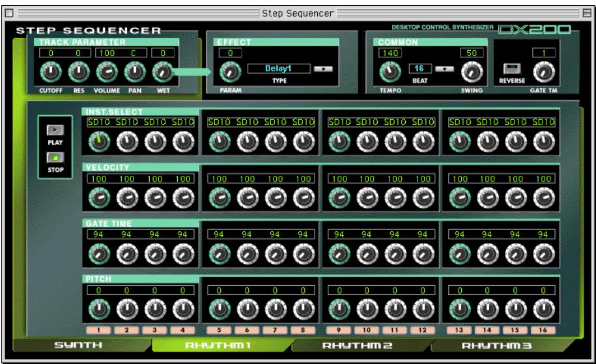Click the swing value 50 field
Image resolution: width=596 pixels, height=364 pixels.
pyautogui.click(x=472, y=53)
